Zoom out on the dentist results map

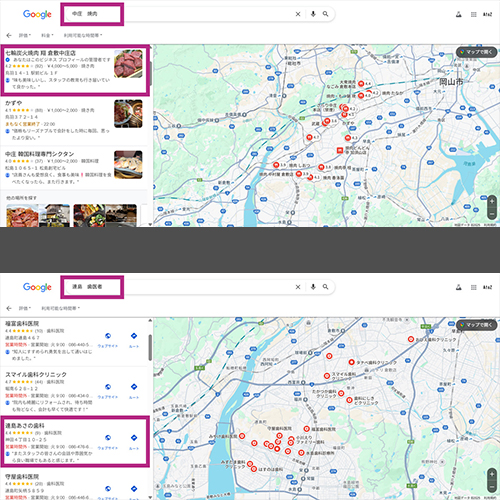tap(492, 486)
